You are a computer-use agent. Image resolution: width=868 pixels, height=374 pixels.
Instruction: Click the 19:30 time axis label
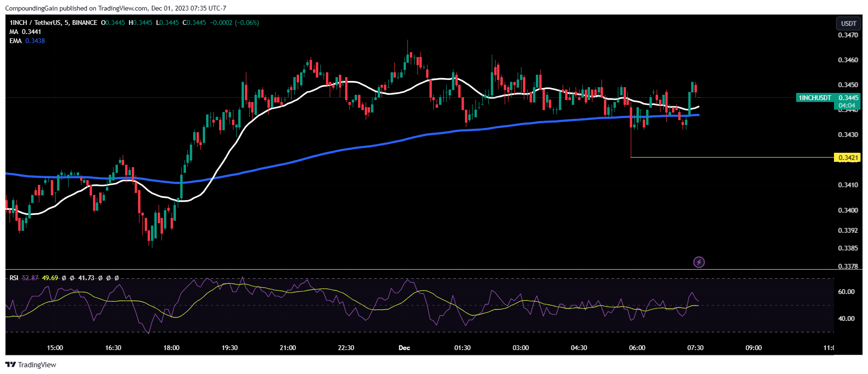pyautogui.click(x=230, y=348)
